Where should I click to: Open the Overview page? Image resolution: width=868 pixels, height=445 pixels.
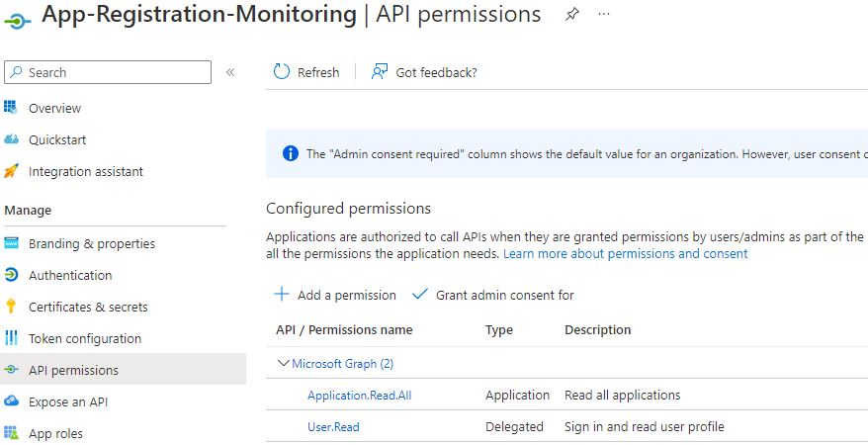(x=54, y=109)
